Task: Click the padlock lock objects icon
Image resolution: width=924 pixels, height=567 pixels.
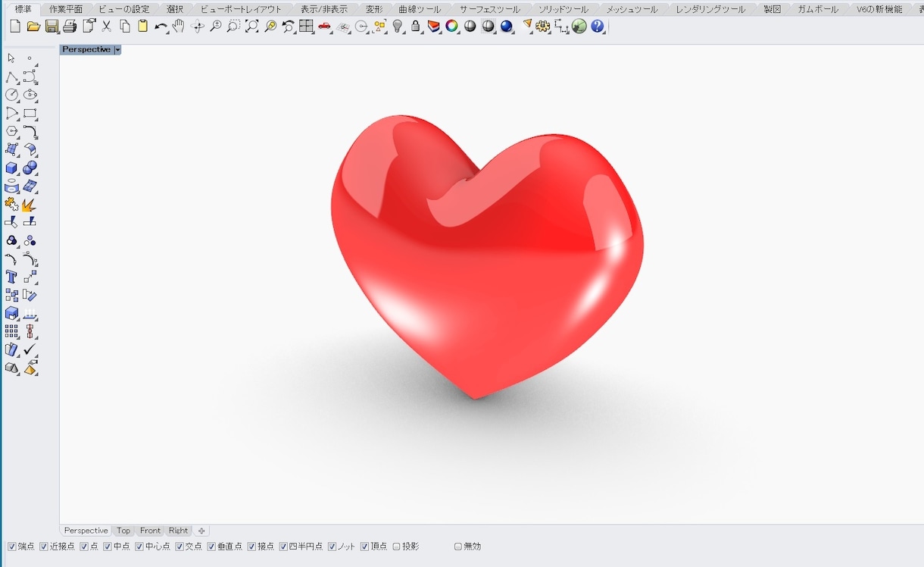Action: coord(416,27)
